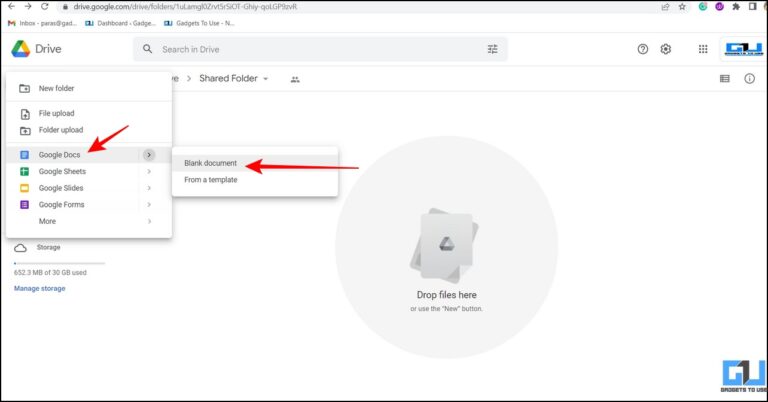Screen dimensions: 768x402
Task: Open the Gadgets To Use bookmark
Action: pos(199,23)
